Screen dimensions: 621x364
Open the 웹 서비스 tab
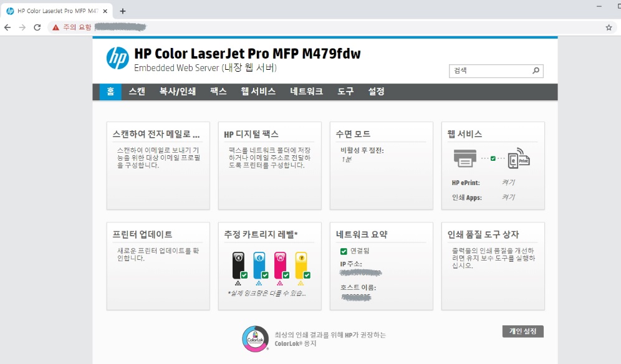[258, 92]
